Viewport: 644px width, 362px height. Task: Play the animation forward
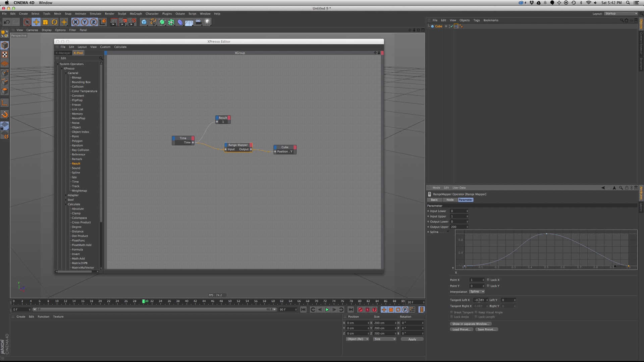(327, 310)
